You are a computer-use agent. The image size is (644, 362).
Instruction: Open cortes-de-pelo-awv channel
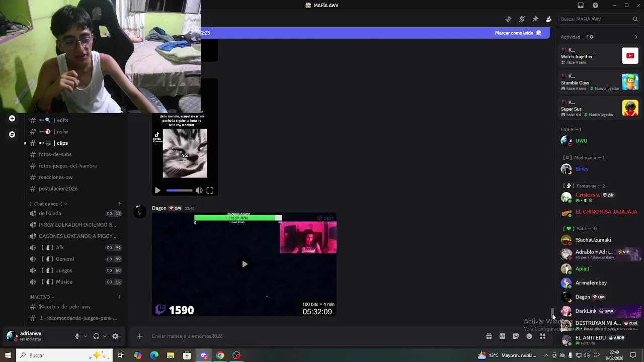(x=75, y=307)
